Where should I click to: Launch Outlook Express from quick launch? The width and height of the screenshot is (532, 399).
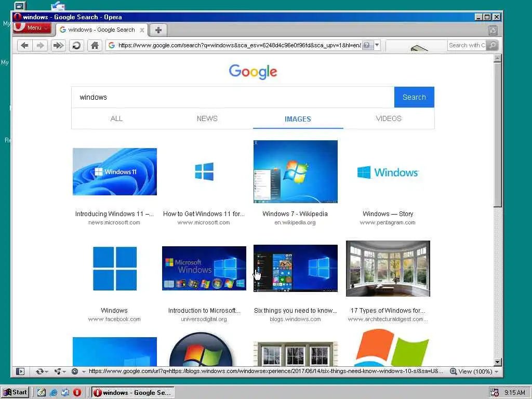coord(65,393)
